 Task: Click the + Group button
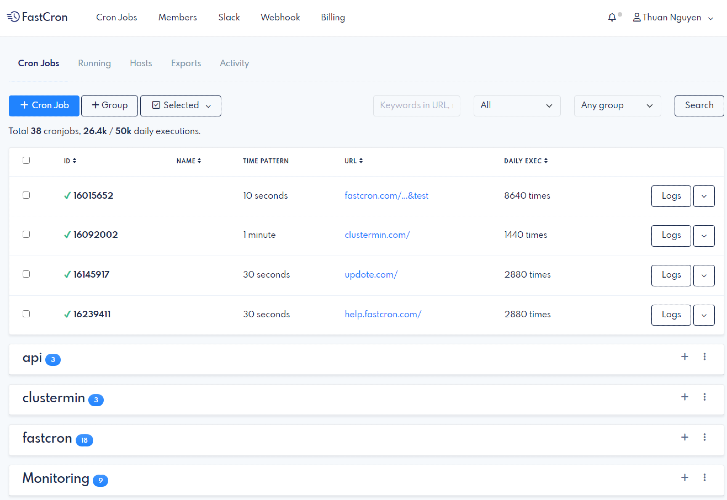pyautogui.click(x=109, y=106)
